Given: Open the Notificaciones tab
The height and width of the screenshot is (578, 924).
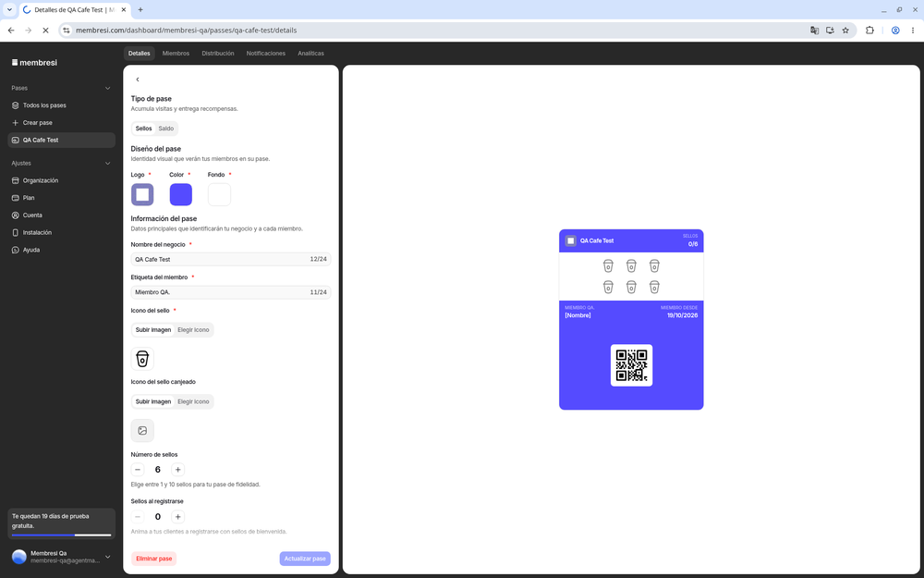Looking at the screenshot, I should (x=266, y=53).
